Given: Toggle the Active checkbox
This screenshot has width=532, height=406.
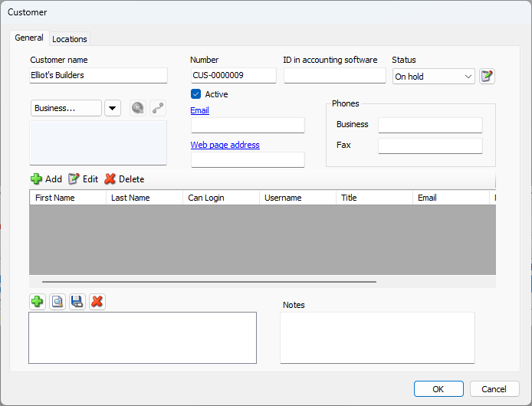Looking at the screenshot, I should (195, 94).
